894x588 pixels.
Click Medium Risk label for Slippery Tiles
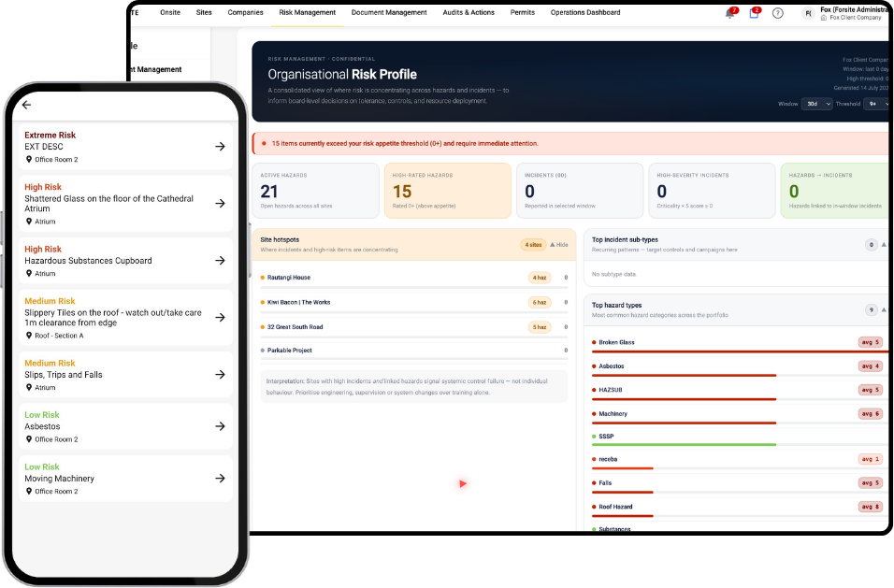click(x=50, y=301)
